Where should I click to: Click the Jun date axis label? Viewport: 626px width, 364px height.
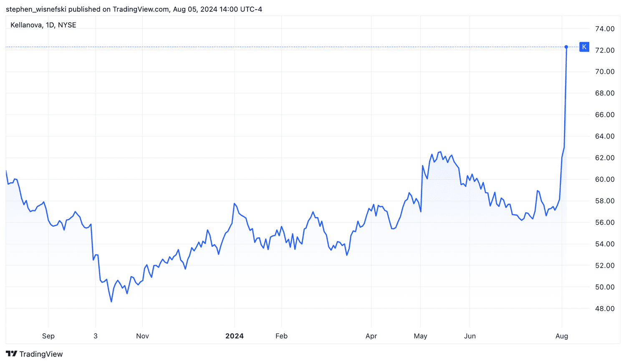coord(470,336)
